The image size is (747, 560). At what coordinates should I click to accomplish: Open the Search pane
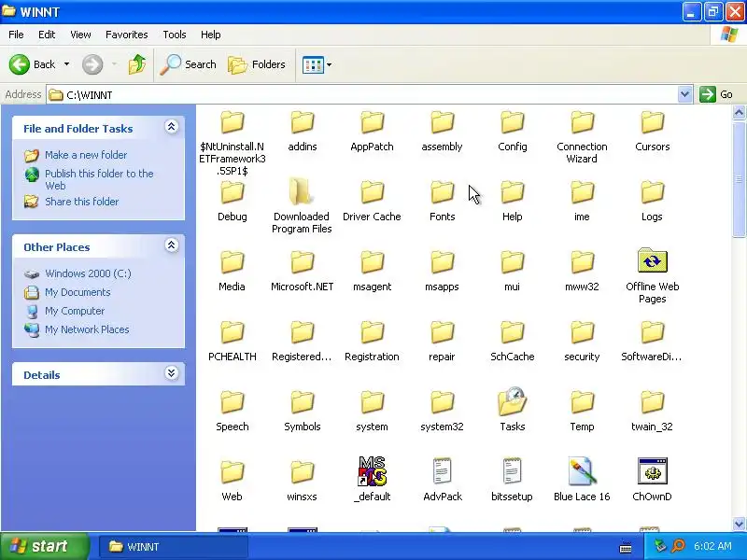[x=188, y=64]
